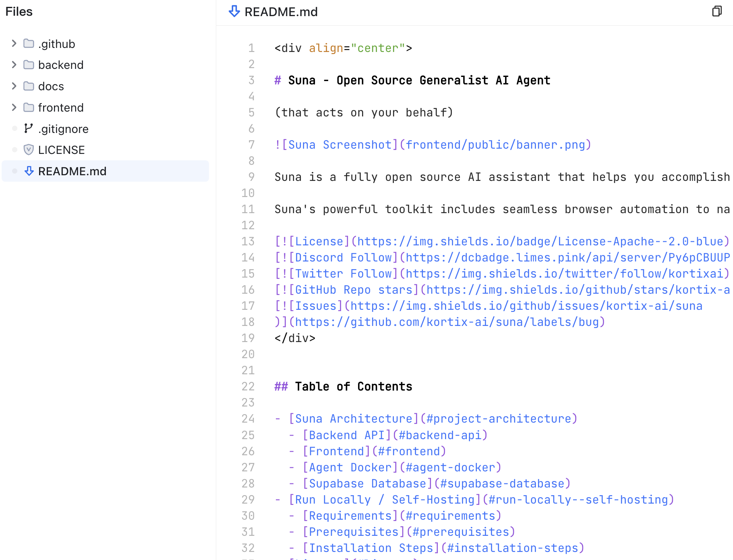Click the Twitter Follow badge link

502,274
